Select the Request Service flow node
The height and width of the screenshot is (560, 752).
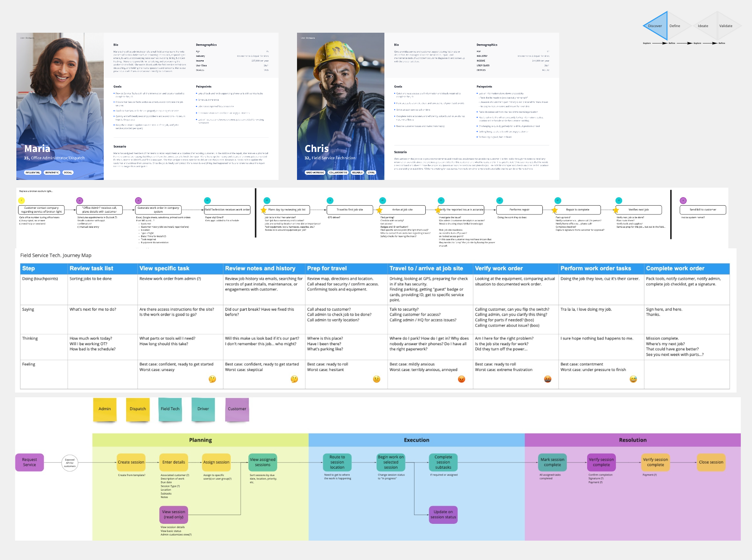coord(30,462)
